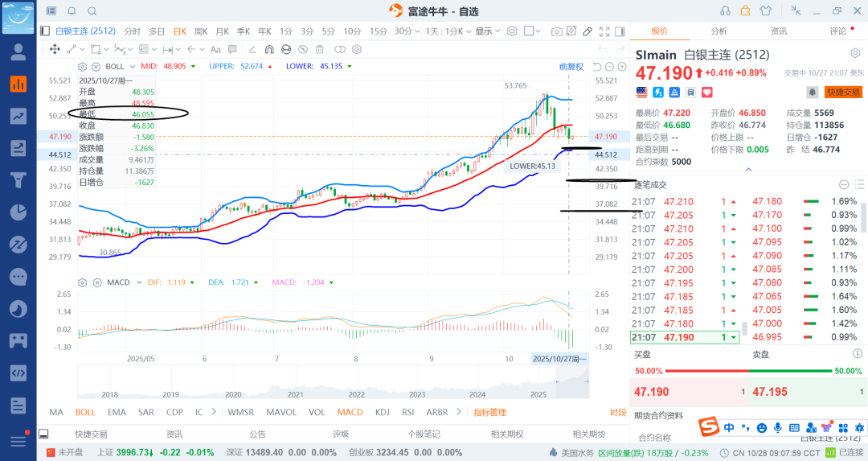Viewport: 868px width, 461px height.
Task: Remove MACD indicator with X circle
Action: [x=97, y=282]
